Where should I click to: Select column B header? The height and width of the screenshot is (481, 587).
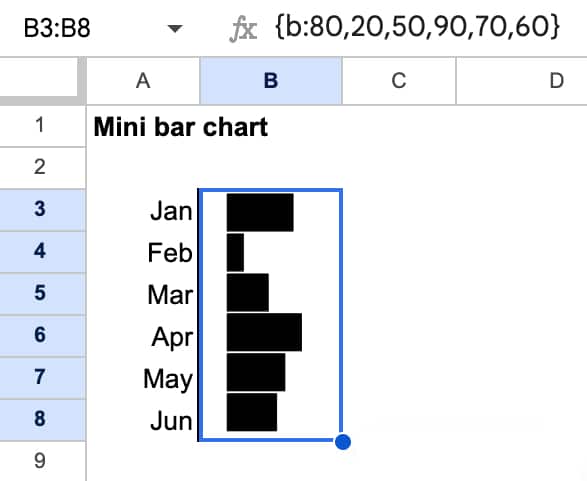(271, 81)
